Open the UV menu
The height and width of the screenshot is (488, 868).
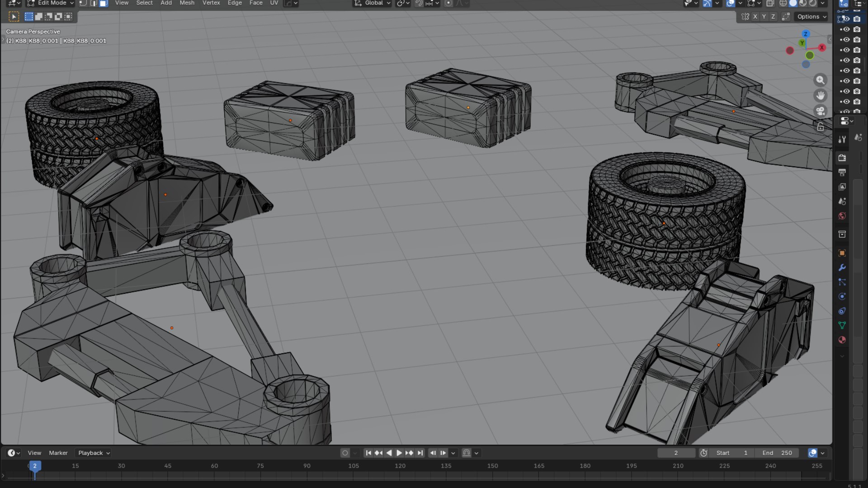click(x=274, y=3)
